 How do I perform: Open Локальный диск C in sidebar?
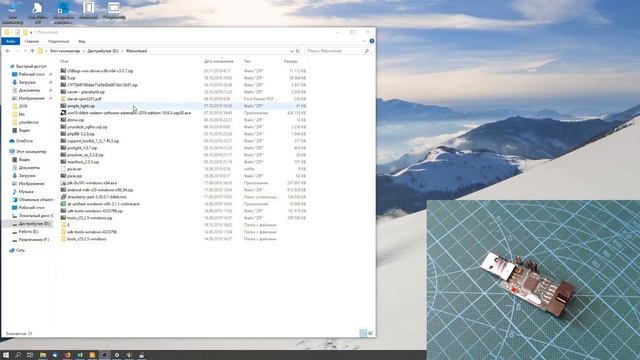33,216
